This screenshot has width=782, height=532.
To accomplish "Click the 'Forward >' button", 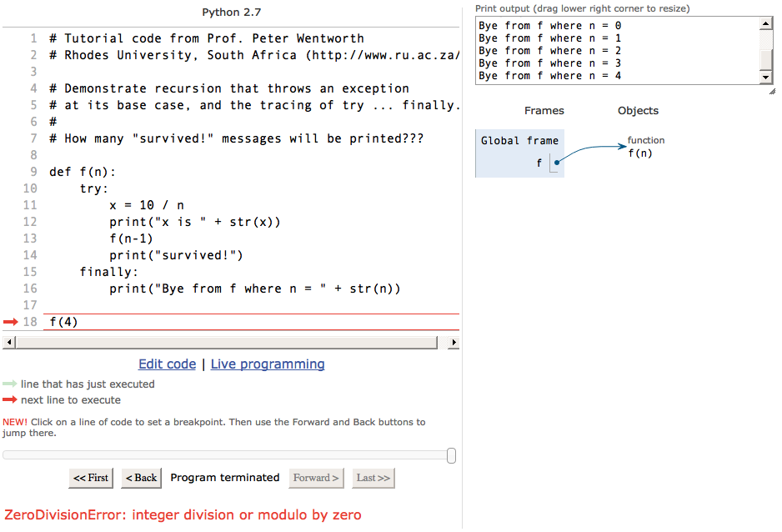I will pos(316,478).
